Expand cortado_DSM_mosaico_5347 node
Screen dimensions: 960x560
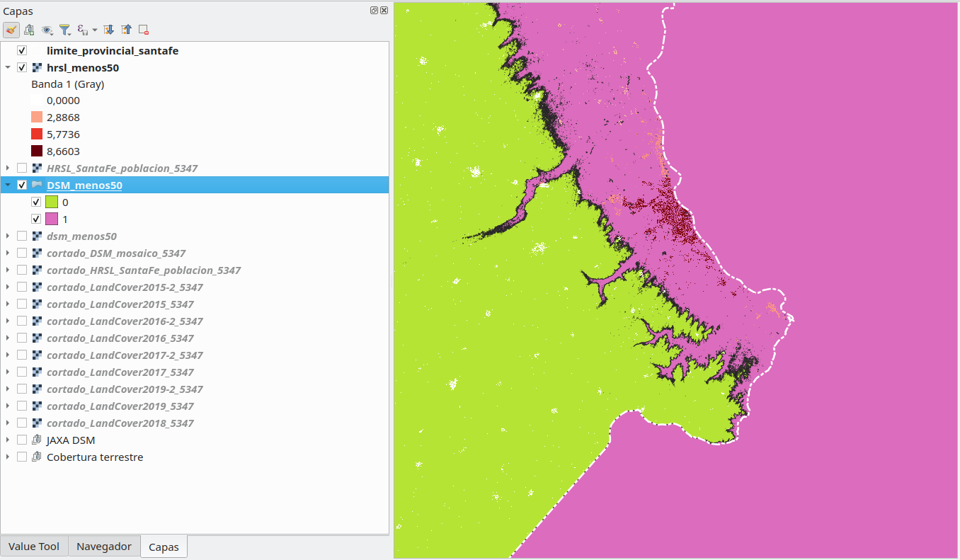tap(8, 253)
